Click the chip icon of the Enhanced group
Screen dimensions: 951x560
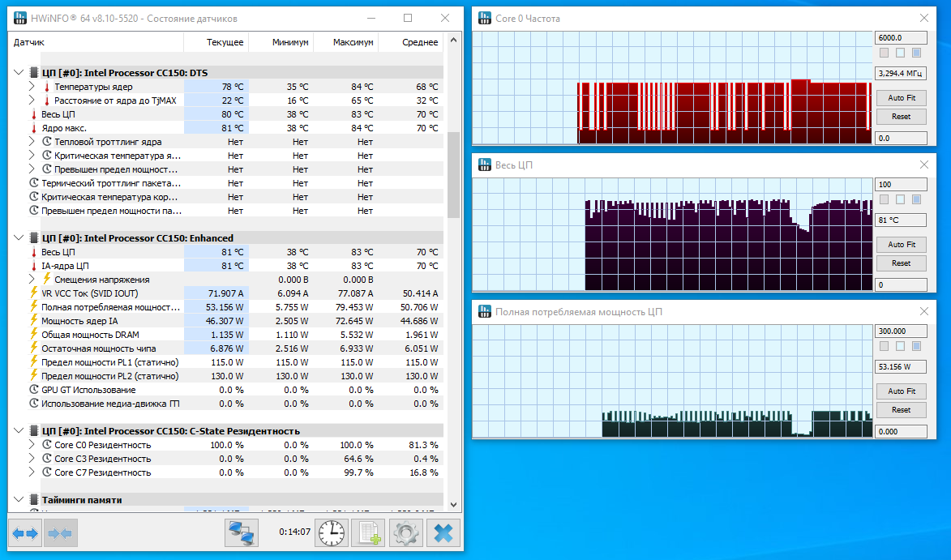coord(34,238)
